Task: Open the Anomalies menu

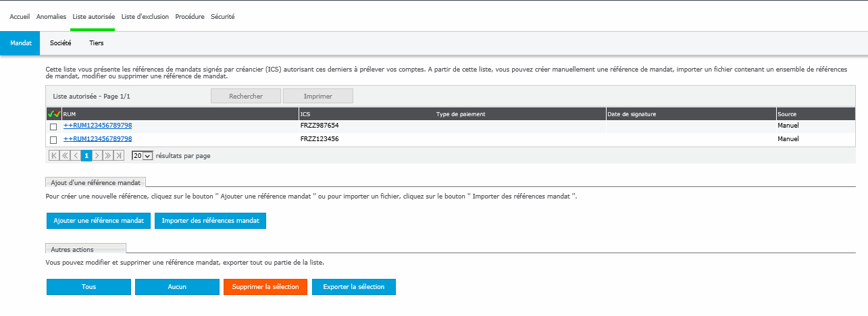Action: [51, 16]
